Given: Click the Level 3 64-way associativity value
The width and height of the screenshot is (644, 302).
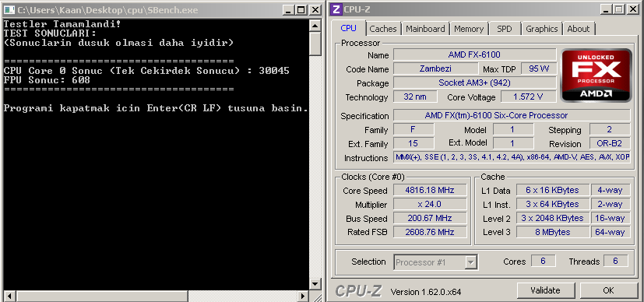Looking at the screenshot, I should point(610,232).
